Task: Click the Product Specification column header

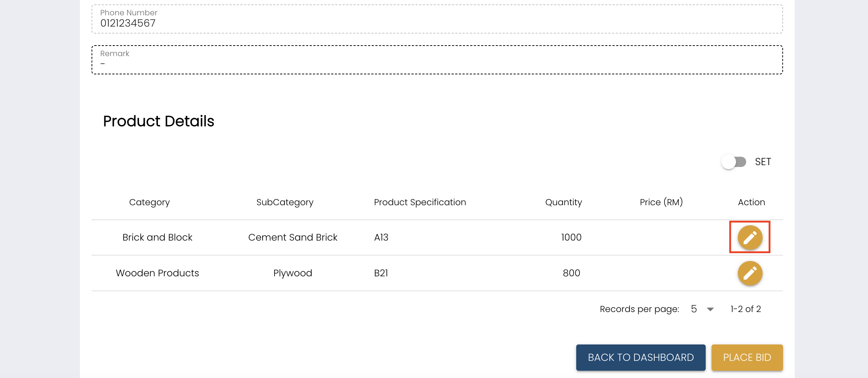Action: [x=420, y=202]
